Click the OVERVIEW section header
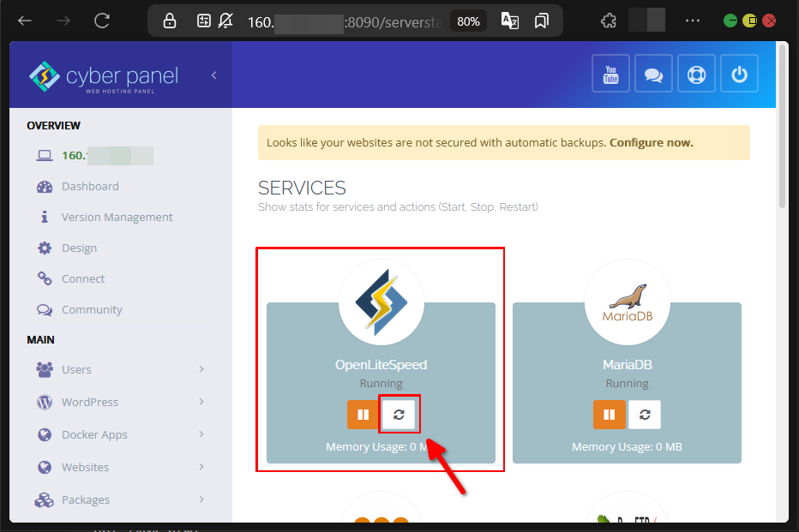The image size is (799, 532). click(53, 126)
